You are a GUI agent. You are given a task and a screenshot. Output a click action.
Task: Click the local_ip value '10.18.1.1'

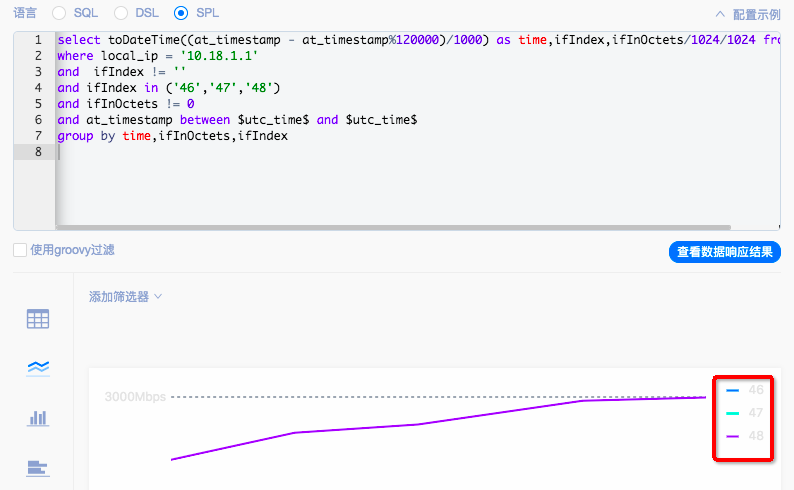(219, 56)
